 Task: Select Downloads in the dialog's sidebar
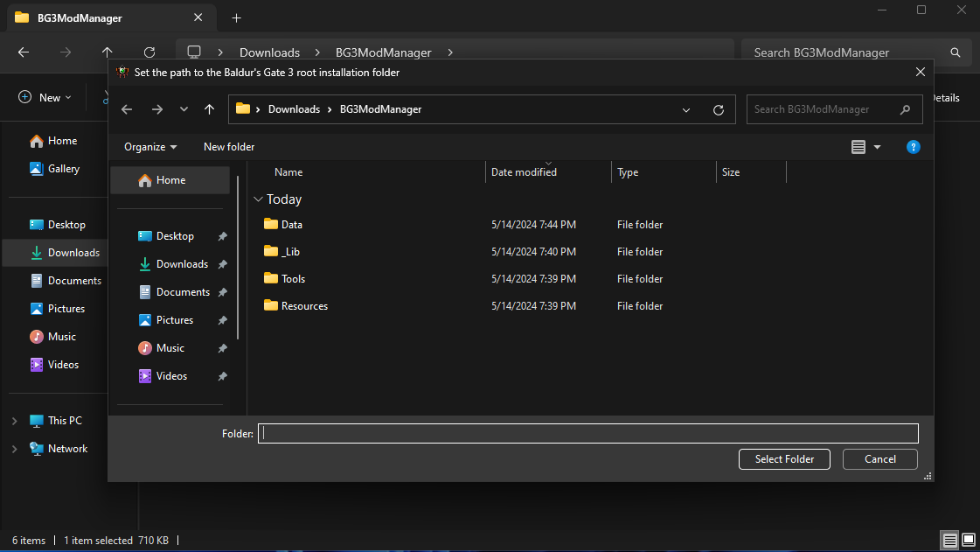tap(182, 264)
